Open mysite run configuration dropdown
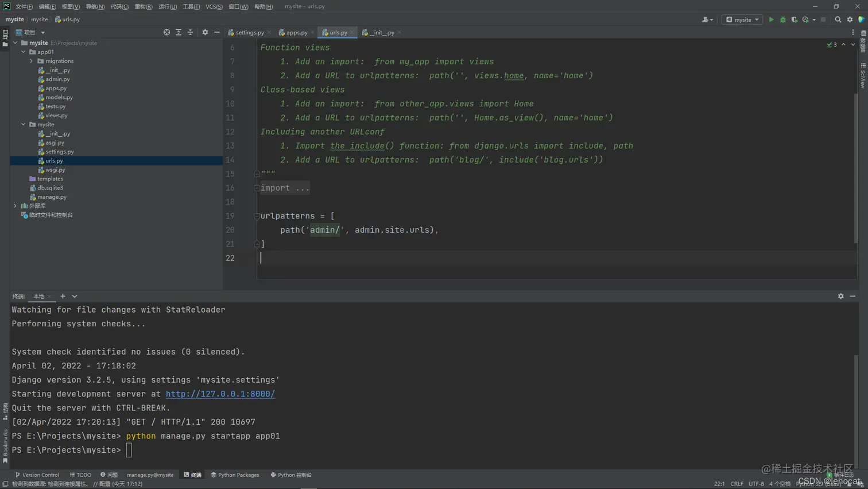 click(742, 20)
